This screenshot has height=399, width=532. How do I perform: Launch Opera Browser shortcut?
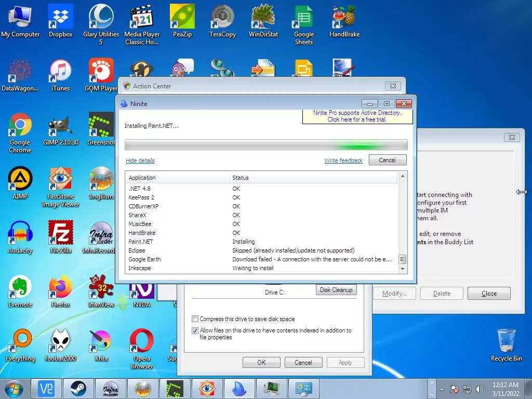tap(142, 349)
